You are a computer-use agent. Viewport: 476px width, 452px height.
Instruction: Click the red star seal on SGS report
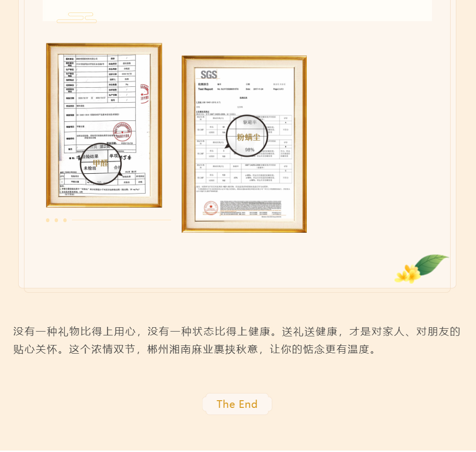pos(211,208)
